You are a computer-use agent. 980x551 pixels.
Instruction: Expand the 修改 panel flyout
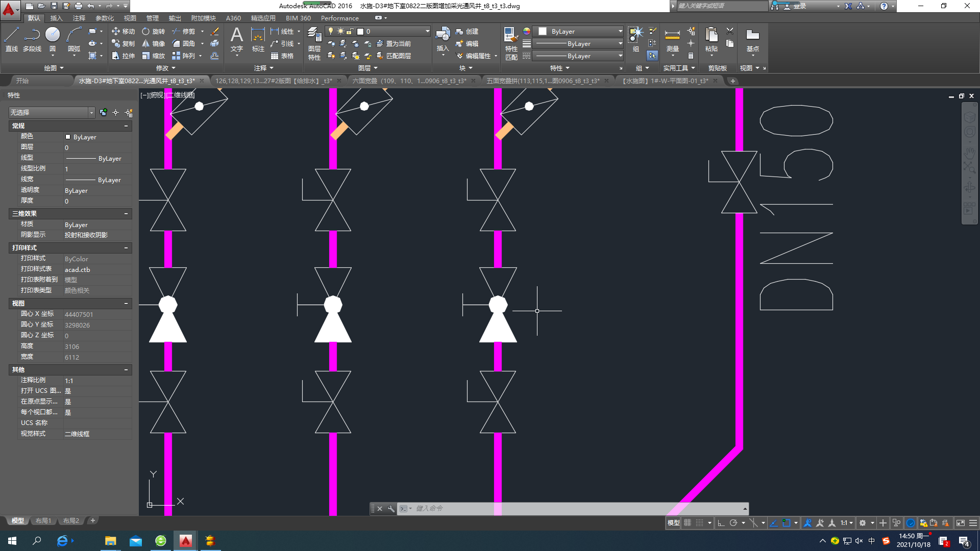click(166, 68)
